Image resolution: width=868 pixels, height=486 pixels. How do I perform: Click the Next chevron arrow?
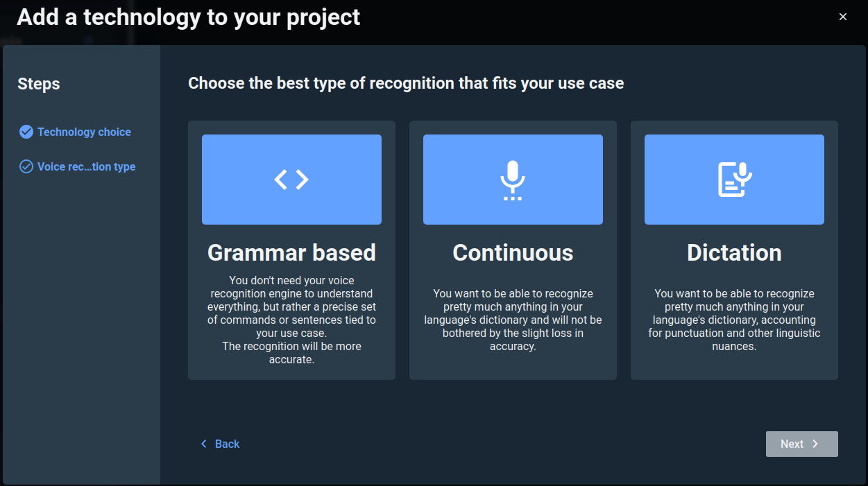pos(815,444)
